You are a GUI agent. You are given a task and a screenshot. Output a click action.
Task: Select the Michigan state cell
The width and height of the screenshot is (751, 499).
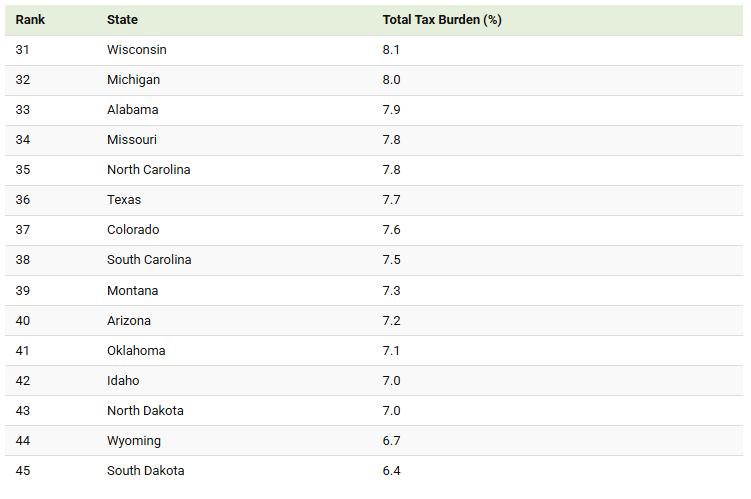tap(133, 80)
